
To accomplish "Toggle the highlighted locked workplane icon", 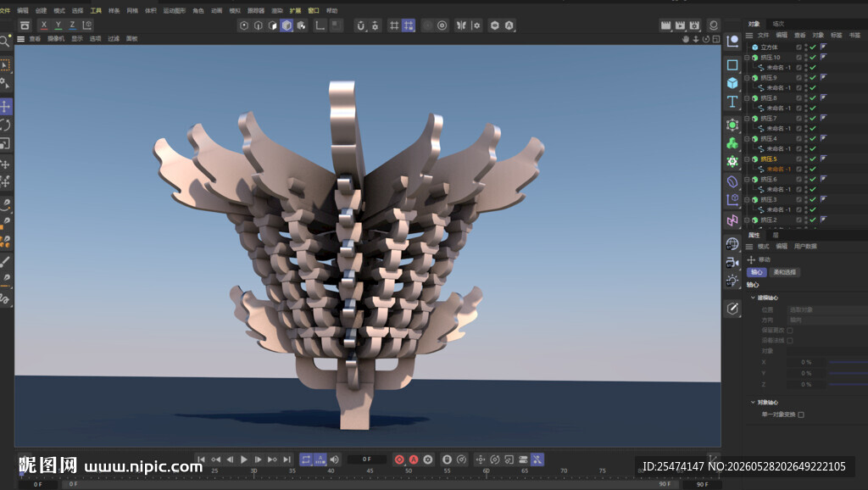I will [x=408, y=25].
